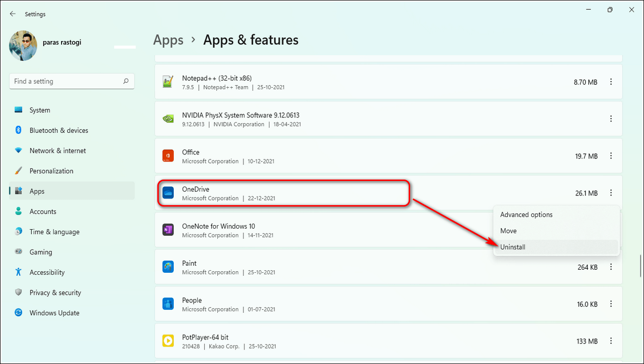Screen dimensions: 644x364
Task: Open more options for Notepad++
Action: pos(611,82)
